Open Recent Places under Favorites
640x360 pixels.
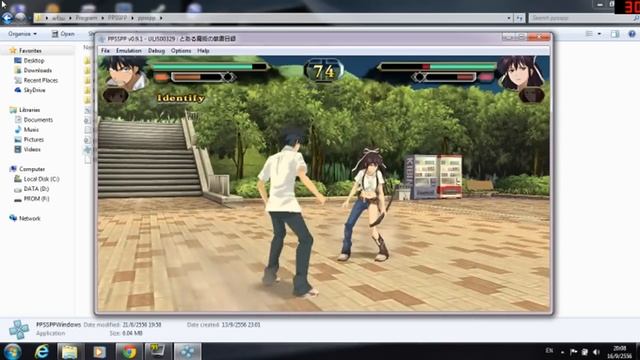41,80
